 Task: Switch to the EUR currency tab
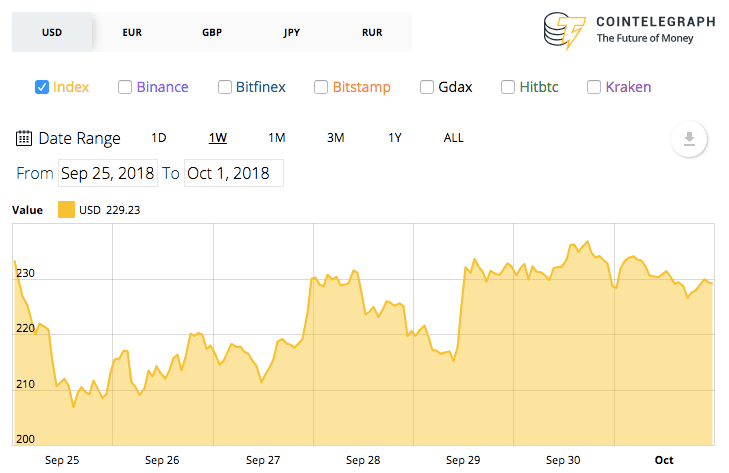pos(132,32)
